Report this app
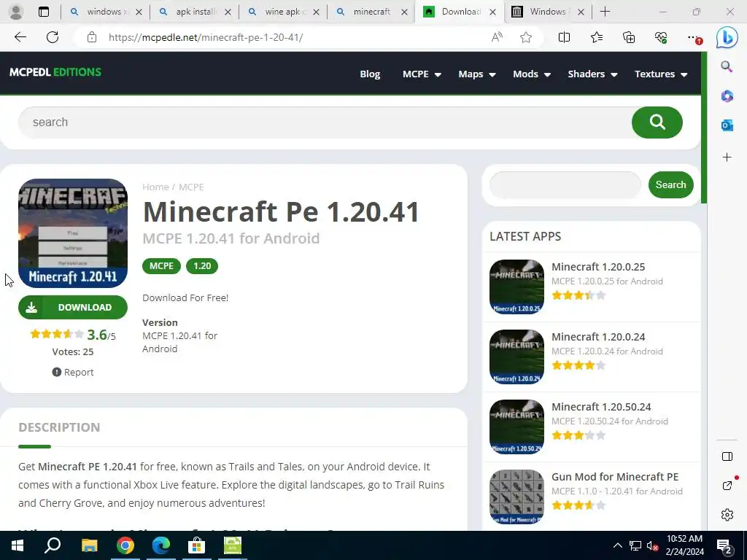The image size is (747, 560). pyautogui.click(x=73, y=372)
